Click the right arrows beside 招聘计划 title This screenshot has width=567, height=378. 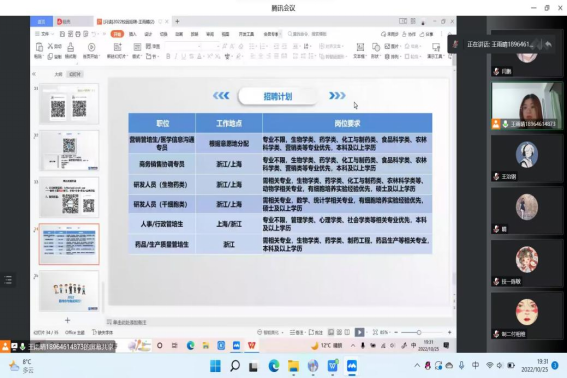point(337,95)
